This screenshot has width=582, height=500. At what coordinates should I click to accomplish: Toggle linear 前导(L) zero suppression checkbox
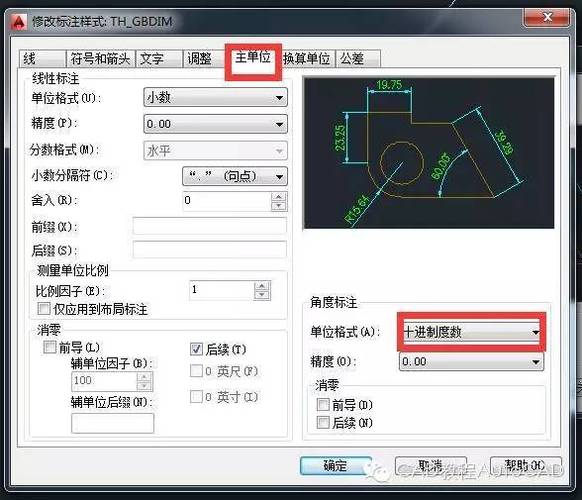(50, 347)
